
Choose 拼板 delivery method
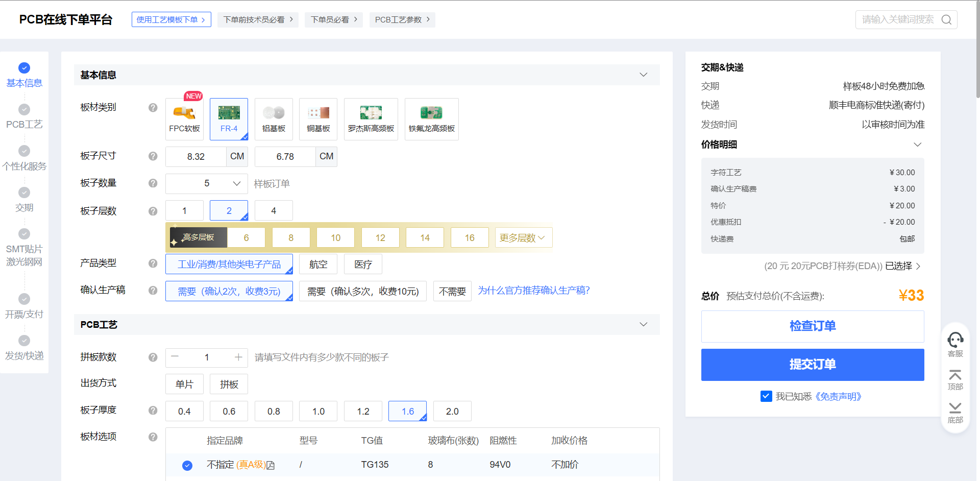(x=229, y=384)
